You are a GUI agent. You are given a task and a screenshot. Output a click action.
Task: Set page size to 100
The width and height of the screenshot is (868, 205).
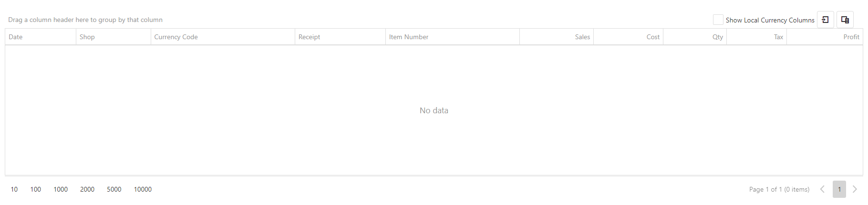[36, 189]
